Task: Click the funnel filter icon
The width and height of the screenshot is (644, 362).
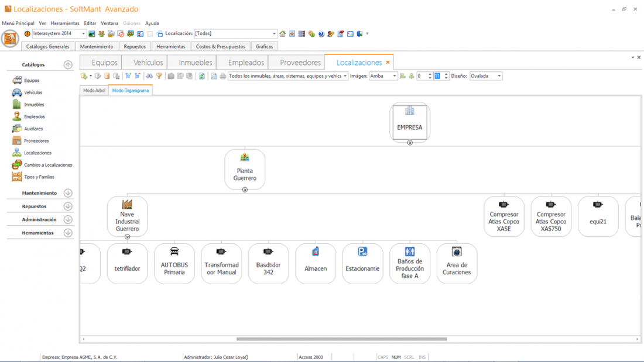Action: coord(159,76)
